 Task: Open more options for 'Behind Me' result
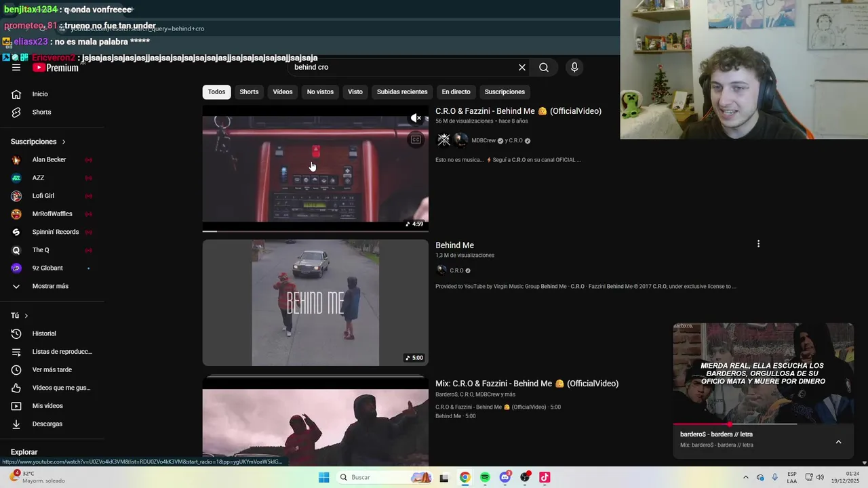(758, 244)
